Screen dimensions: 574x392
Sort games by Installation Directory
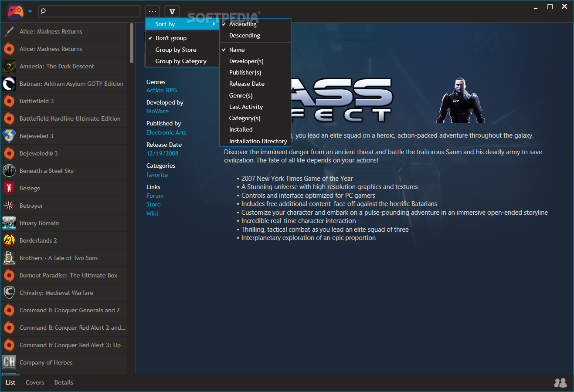[x=255, y=141]
